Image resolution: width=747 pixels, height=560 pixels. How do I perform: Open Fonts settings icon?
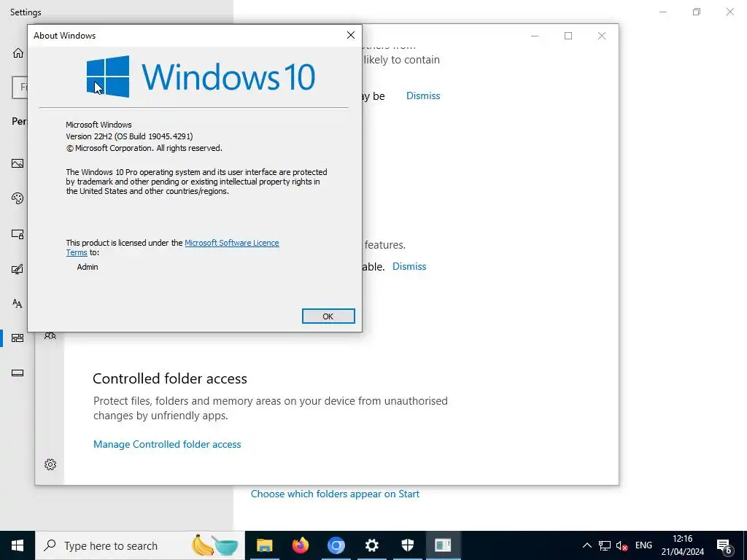point(18,303)
